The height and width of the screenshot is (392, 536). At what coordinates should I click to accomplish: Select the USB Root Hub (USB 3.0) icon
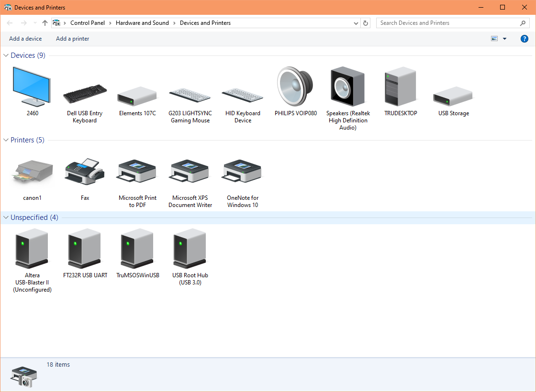[x=190, y=248]
